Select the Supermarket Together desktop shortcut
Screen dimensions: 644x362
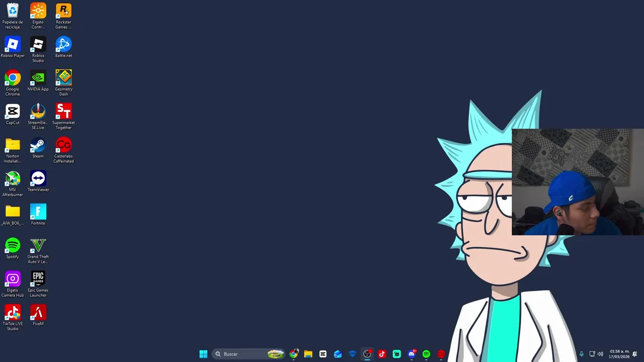point(63,117)
